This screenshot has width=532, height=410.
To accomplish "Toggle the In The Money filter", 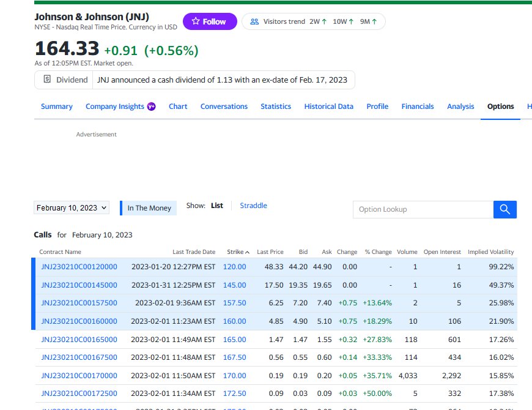I will click(x=149, y=208).
